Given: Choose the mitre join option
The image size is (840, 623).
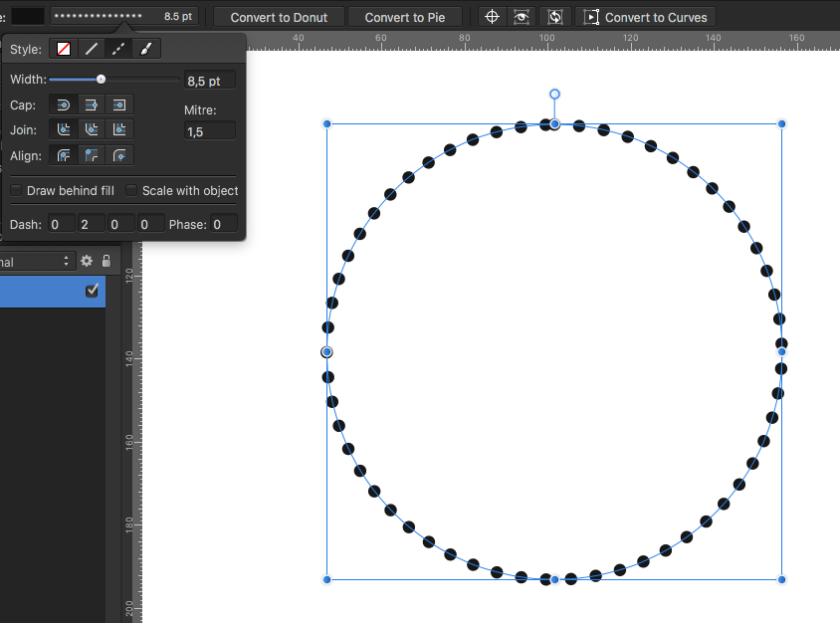Looking at the screenshot, I should point(118,129).
